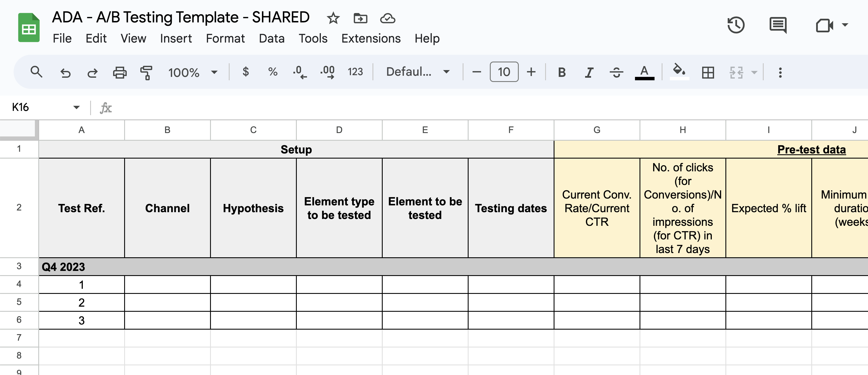Open more toolbar options (three dots)
The image size is (868, 375).
(780, 72)
